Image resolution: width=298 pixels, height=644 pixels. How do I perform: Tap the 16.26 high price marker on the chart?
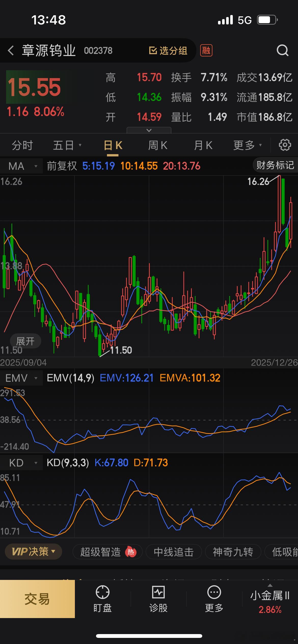coord(258,182)
